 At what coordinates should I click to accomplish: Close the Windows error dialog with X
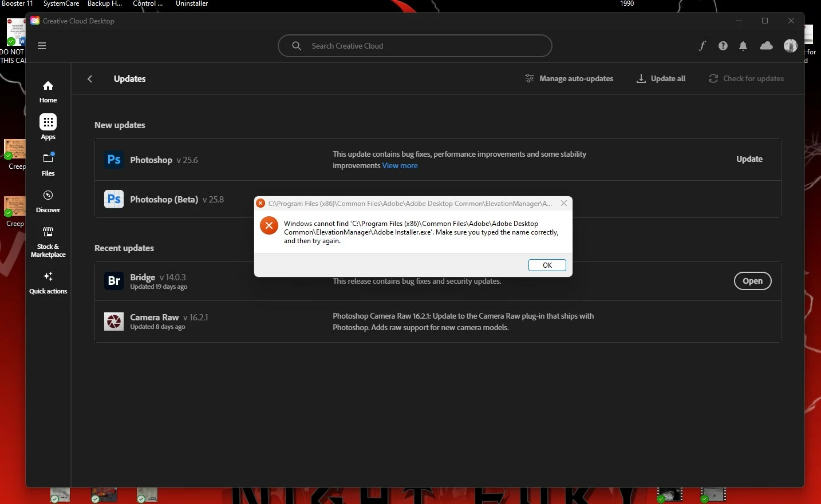pos(564,203)
